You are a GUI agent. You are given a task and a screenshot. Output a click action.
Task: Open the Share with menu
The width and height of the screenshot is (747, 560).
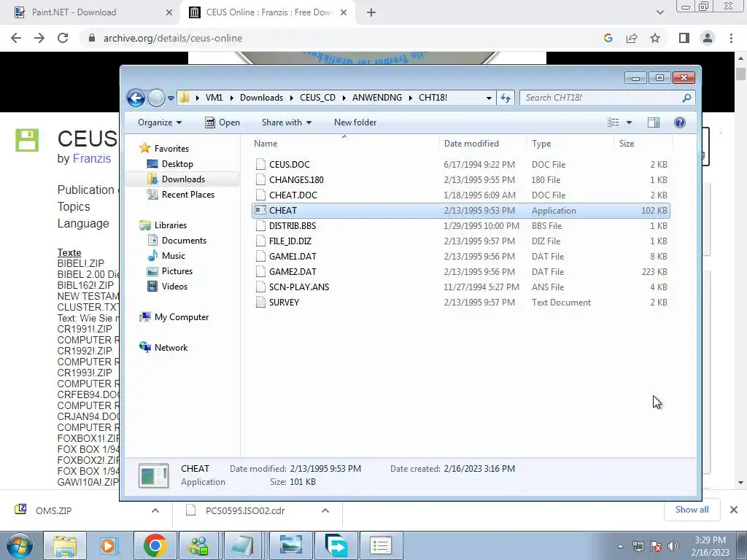tap(286, 122)
